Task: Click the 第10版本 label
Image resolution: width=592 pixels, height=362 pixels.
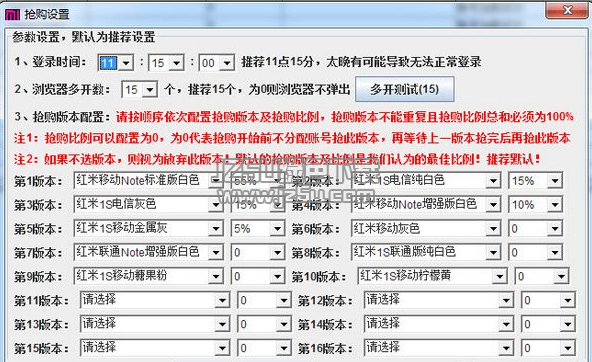Action: click(x=319, y=277)
